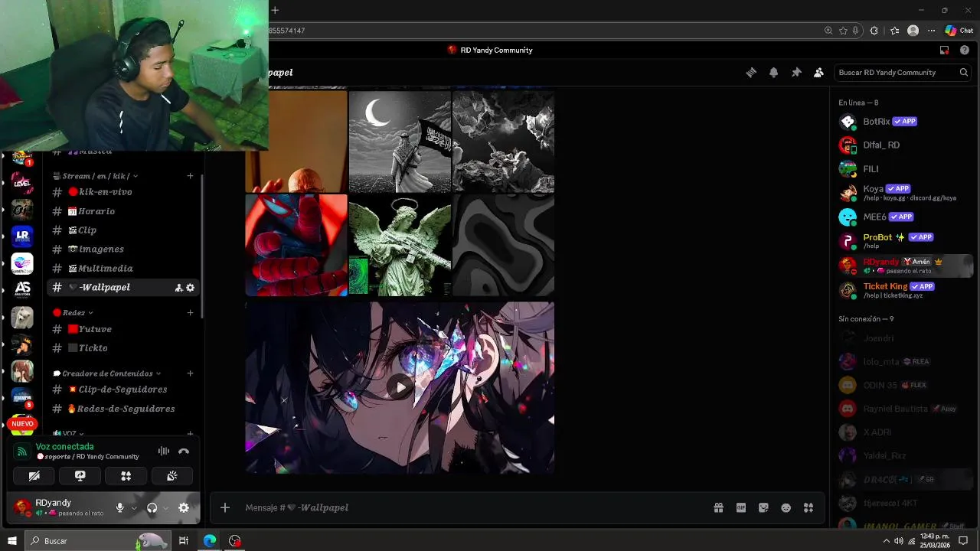
Task: Click the NUEVO mentions badge
Action: pyautogui.click(x=22, y=423)
